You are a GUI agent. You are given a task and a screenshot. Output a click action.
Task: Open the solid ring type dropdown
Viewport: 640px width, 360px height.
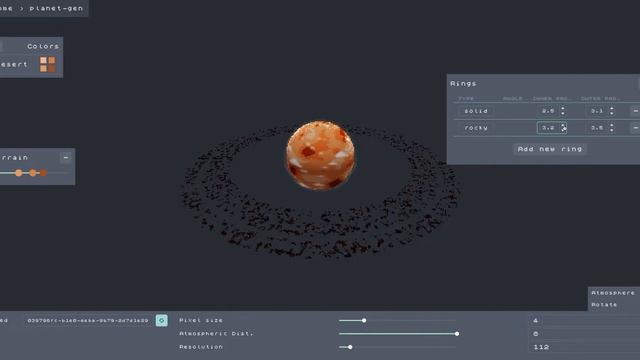(x=476, y=111)
